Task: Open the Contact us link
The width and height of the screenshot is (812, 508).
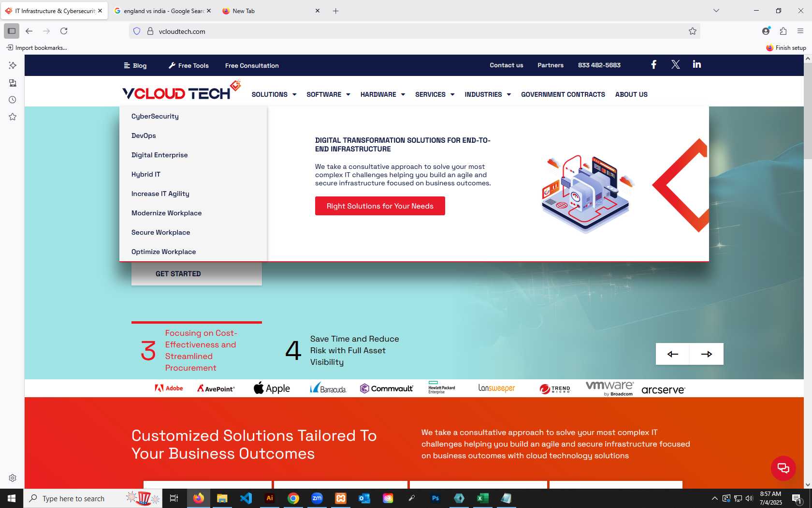Action: pos(506,65)
